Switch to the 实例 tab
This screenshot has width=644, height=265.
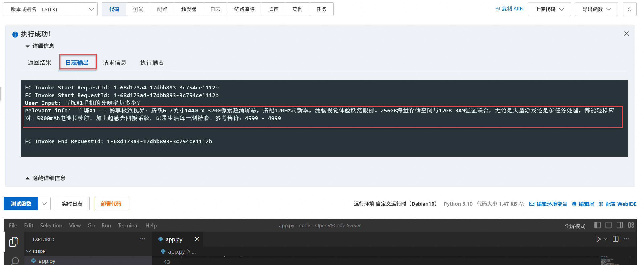click(297, 9)
